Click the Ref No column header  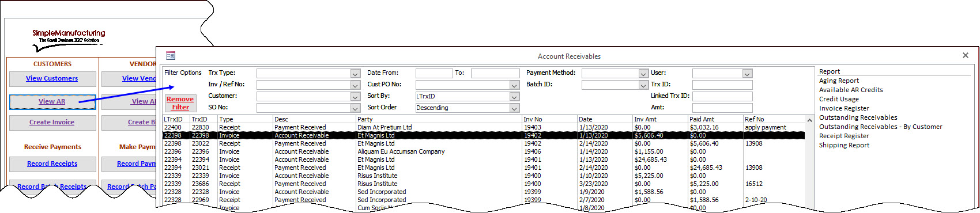click(x=774, y=119)
